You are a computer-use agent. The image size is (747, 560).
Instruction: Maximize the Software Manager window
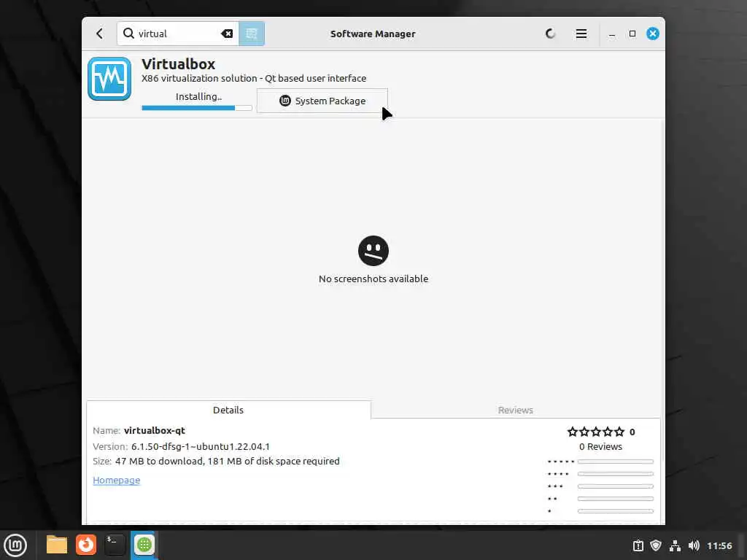pyautogui.click(x=632, y=34)
